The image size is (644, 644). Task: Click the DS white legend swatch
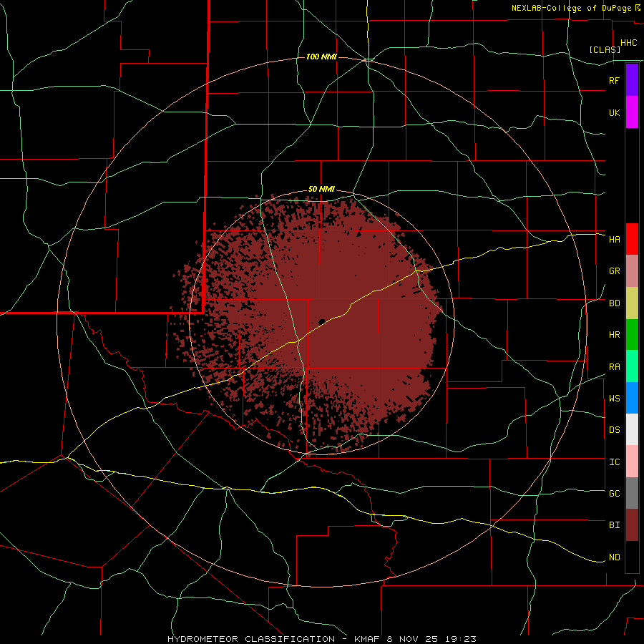coord(632,429)
